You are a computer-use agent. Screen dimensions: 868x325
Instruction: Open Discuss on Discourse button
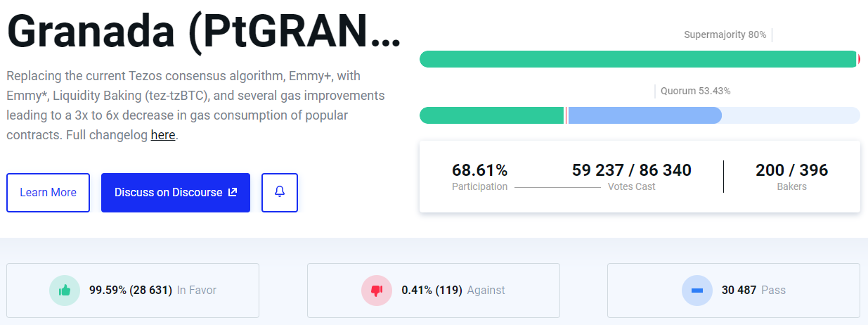[x=176, y=192]
